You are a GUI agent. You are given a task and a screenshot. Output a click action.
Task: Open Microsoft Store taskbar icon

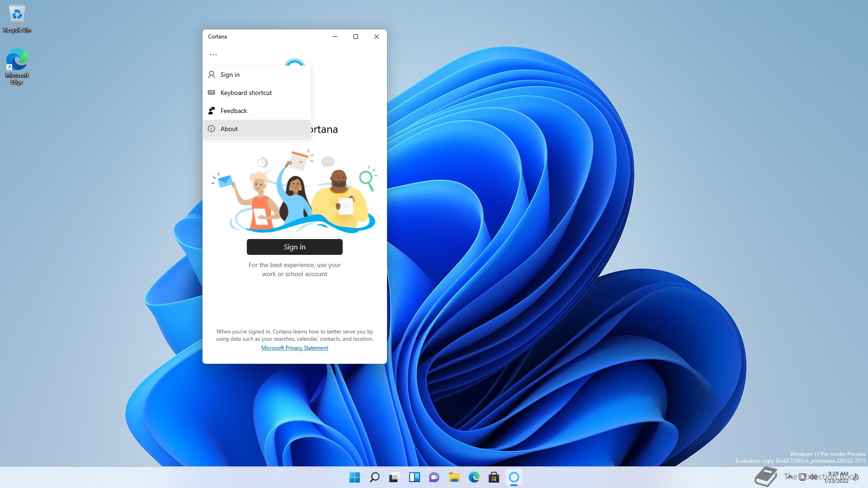pyautogui.click(x=494, y=477)
